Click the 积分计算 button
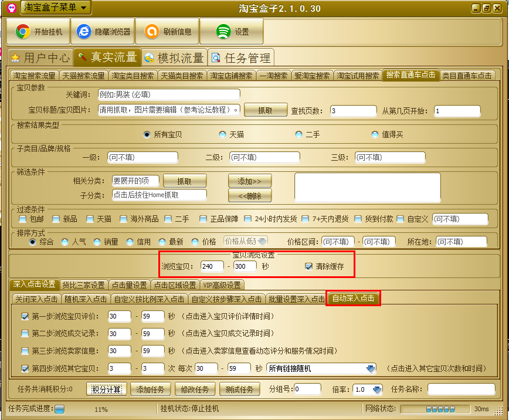 [x=107, y=389]
